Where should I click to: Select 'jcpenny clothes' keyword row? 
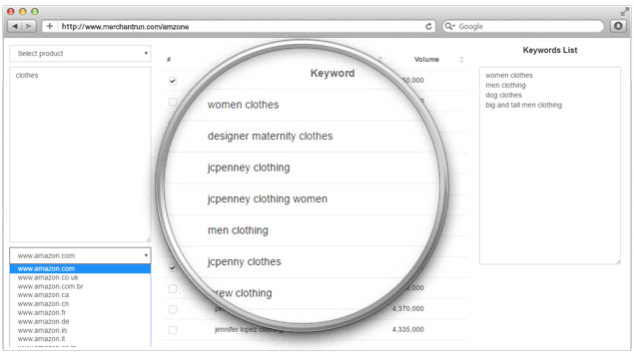(245, 262)
